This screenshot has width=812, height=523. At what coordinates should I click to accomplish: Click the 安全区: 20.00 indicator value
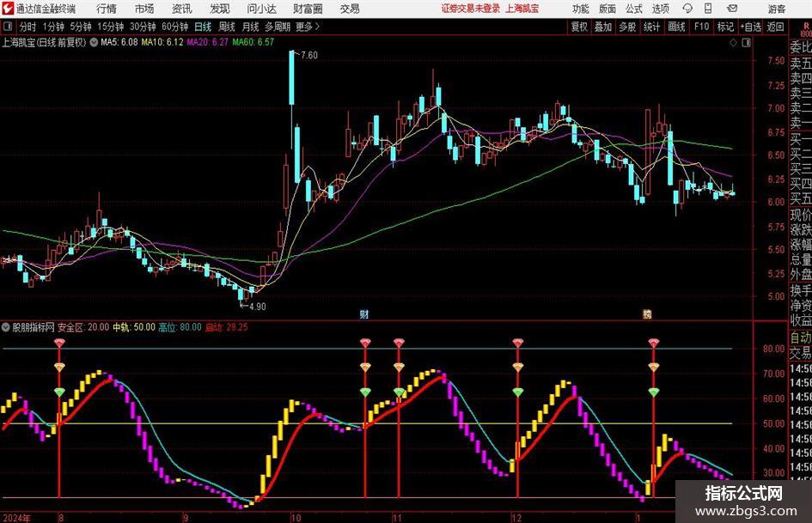[83, 327]
